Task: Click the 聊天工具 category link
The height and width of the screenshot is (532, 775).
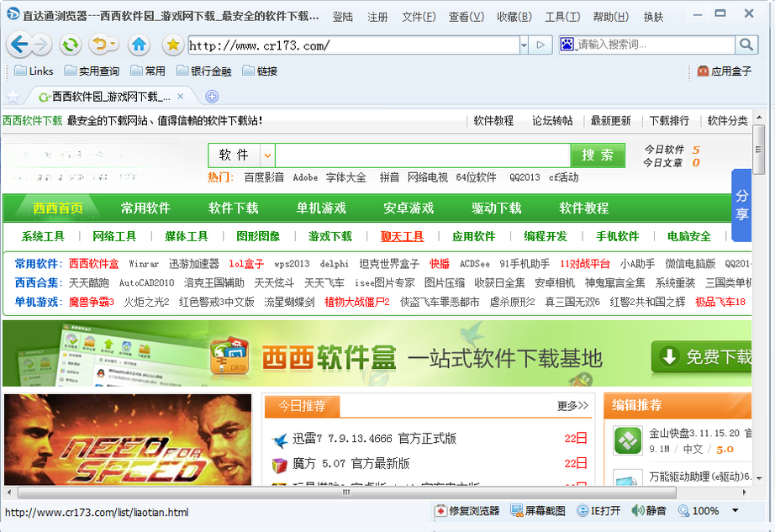Action: pos(402,237)
